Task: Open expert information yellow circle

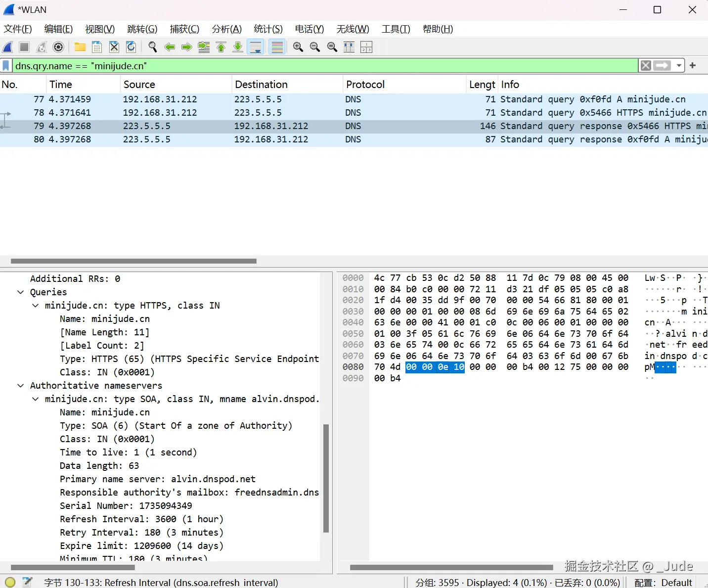Action: click(10, 582)
